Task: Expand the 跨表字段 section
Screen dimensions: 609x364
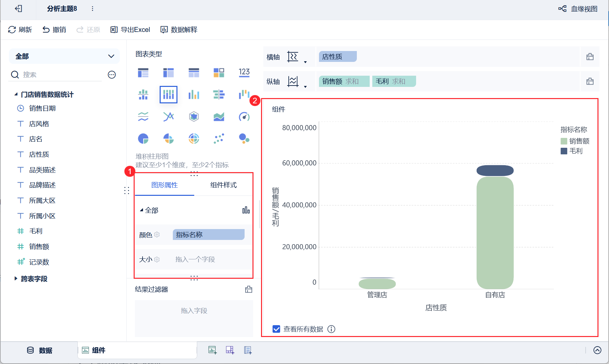Action: [x=16, y=279]
